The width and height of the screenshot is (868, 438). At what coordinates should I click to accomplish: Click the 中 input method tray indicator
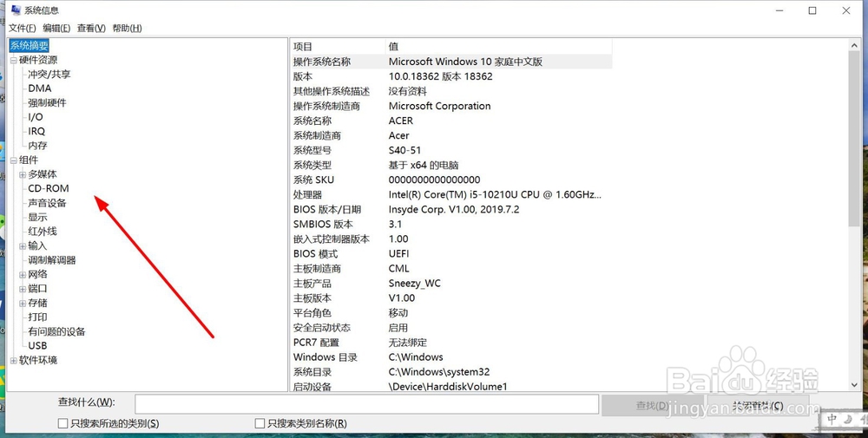point(832,420)
